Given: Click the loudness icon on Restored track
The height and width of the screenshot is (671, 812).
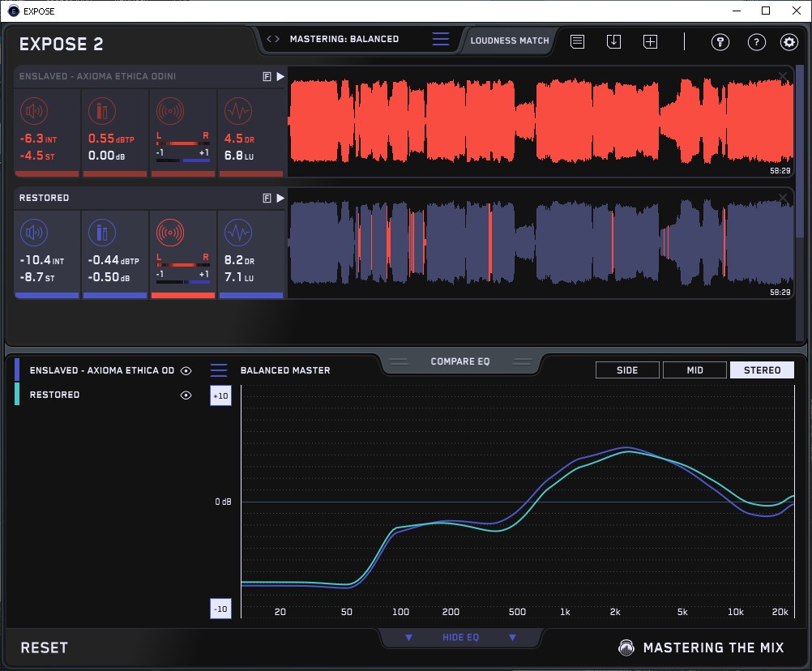Looking at the screenshot, I should click(x=34, y=233).
